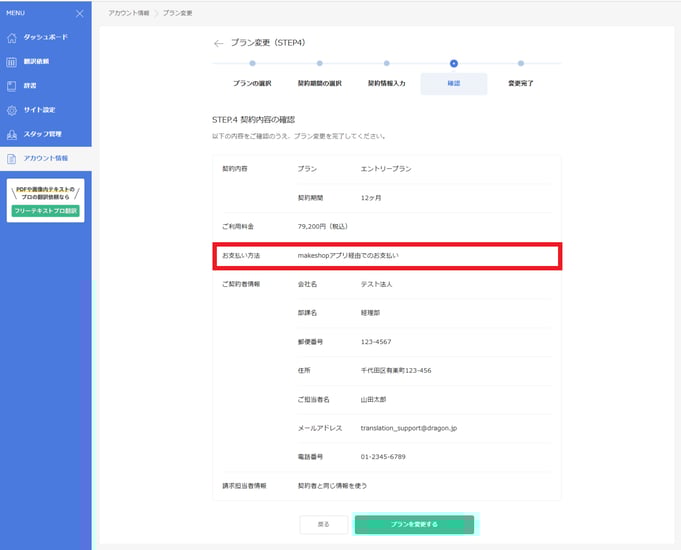Click the PDF translation promo banner
Viewport: 681px width, 550px height.
pyautogui.click(x=46, y=193)
